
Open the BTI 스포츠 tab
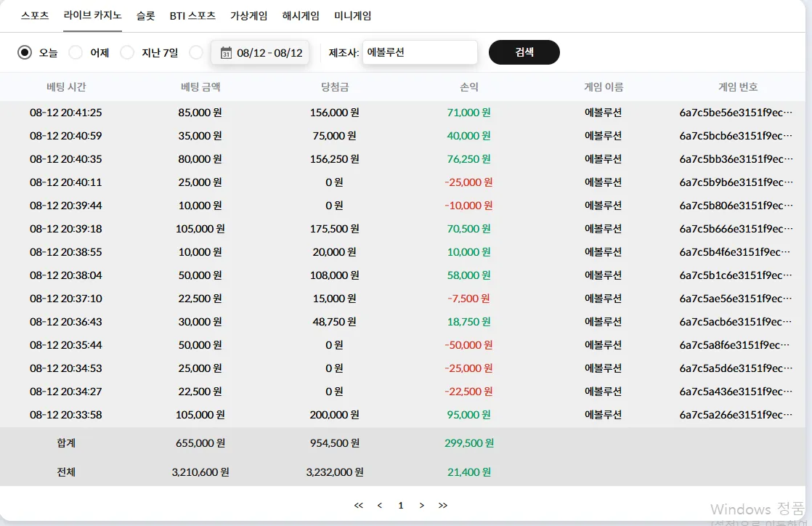[x=192, y=15]
